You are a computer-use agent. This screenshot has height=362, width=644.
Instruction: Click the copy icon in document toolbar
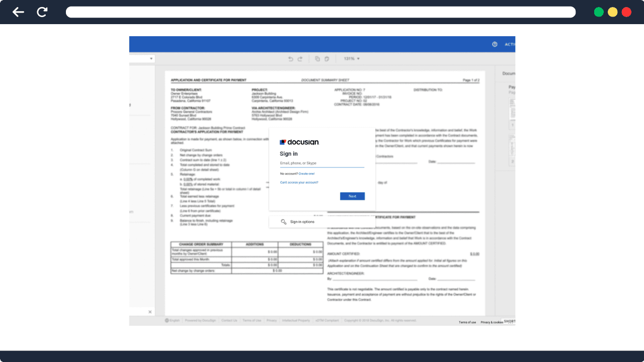(317, 59)
